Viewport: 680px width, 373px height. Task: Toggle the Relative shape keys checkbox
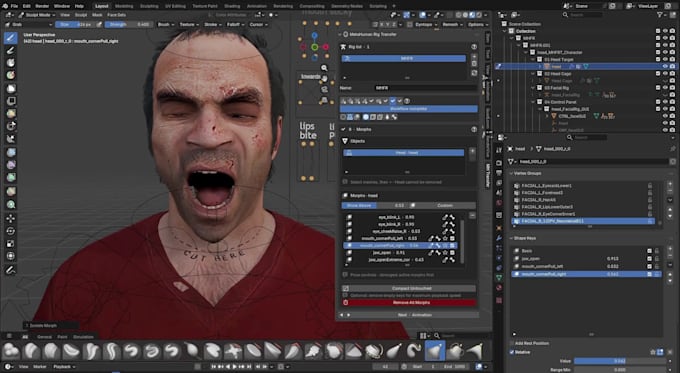[x=512, y=352]
